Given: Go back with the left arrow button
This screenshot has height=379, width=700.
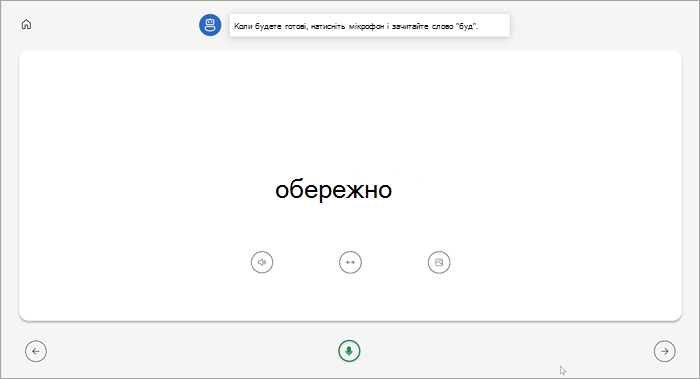Looking at the screenshot, I should pos(36,351).
